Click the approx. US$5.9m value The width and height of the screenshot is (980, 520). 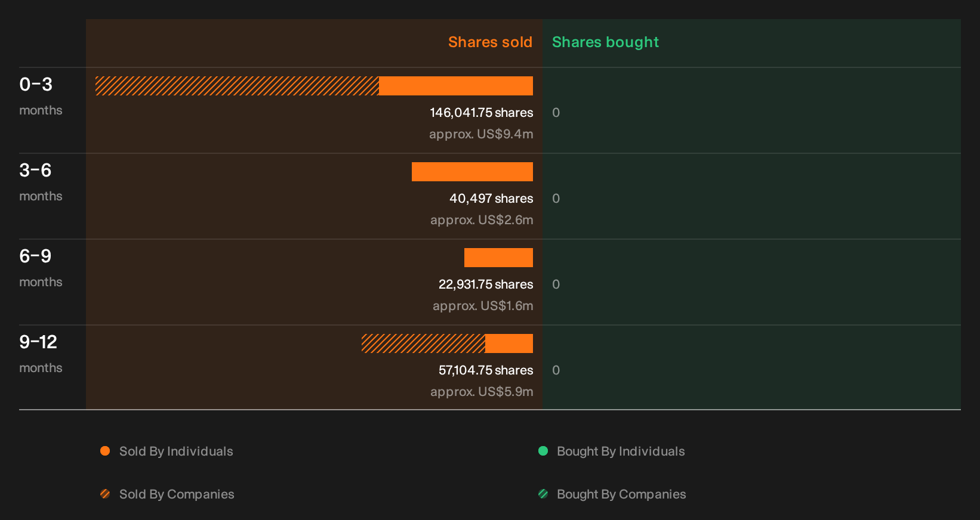[x=482, y=392]
